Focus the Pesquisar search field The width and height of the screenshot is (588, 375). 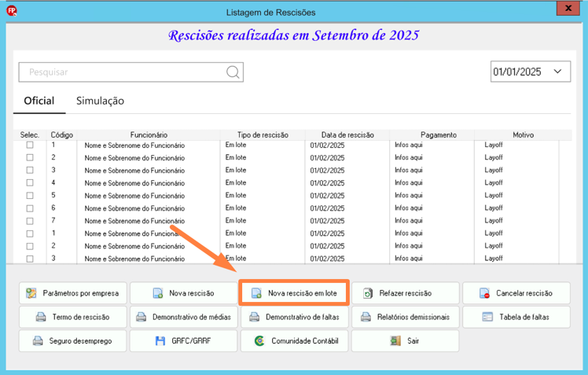point(130,72)
